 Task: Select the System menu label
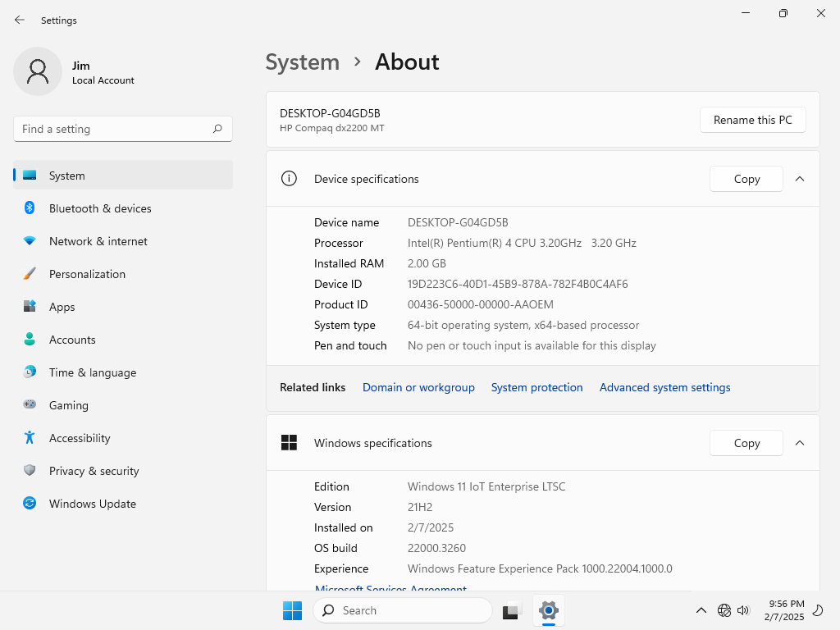click(67, 176)
